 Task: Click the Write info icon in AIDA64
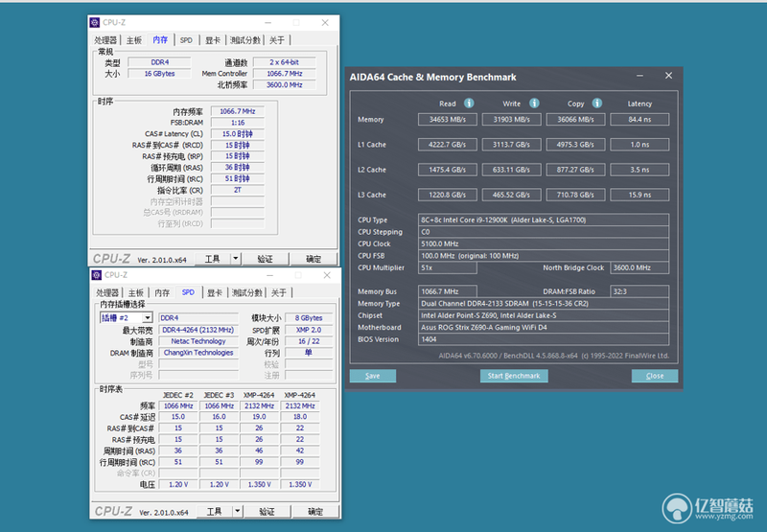pyautogui.click(x=534, y=104)
